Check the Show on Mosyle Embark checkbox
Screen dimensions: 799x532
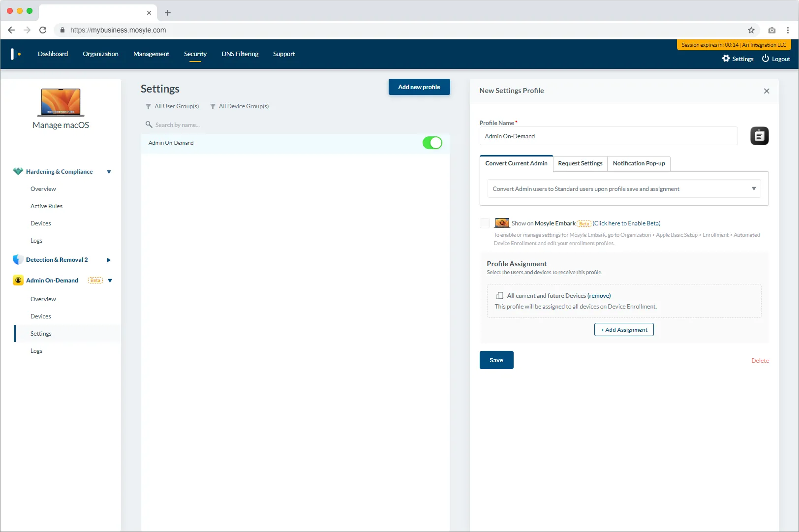coord(485,223)
